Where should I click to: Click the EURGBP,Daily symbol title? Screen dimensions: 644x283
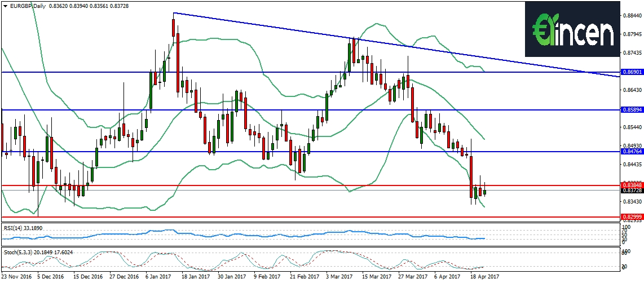pyautogui.click(x=27, y=6)
